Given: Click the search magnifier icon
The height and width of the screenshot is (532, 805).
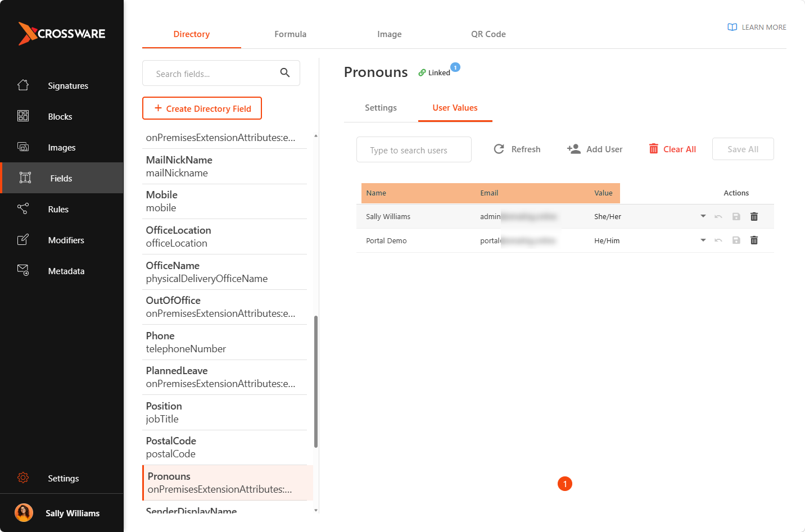Looking at the screenshot, I should 285,72.
